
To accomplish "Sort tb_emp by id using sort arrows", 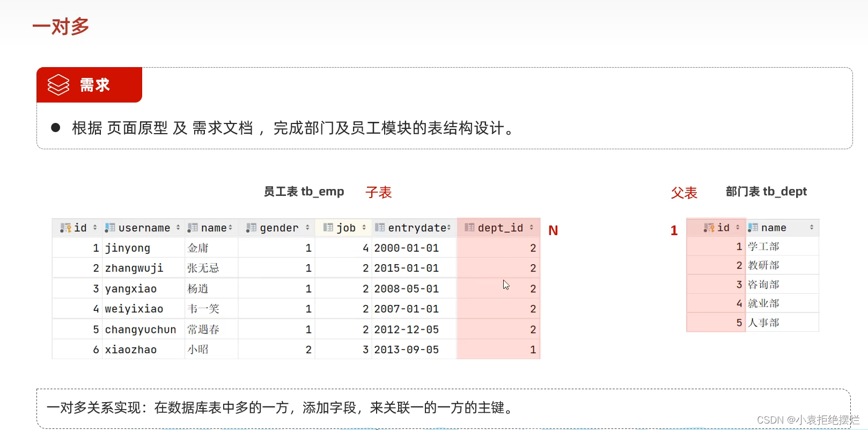I will 95,228.
